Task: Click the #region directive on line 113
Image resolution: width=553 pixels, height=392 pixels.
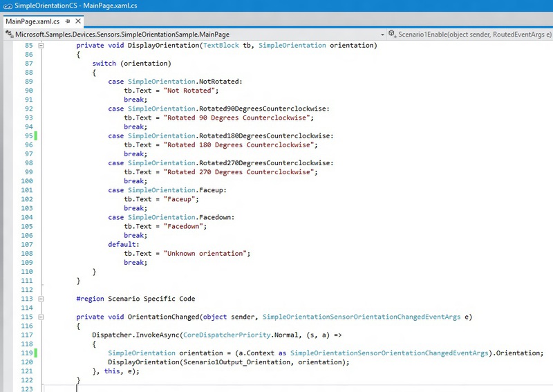Action: [90, 299]
